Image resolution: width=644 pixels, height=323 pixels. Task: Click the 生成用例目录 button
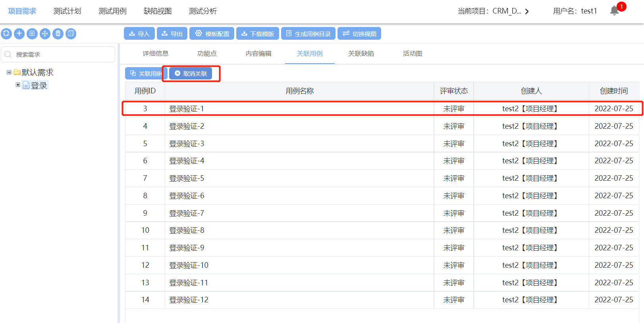(308, 34)
